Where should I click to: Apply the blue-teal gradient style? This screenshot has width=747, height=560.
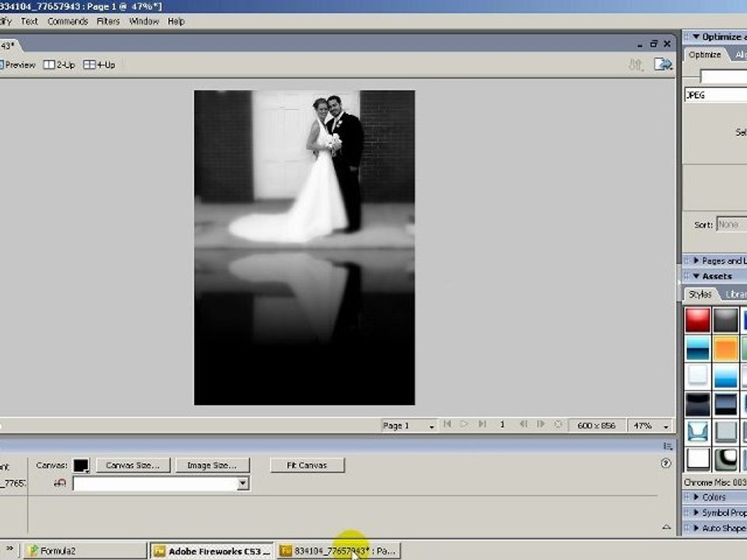tap(697, 348)
